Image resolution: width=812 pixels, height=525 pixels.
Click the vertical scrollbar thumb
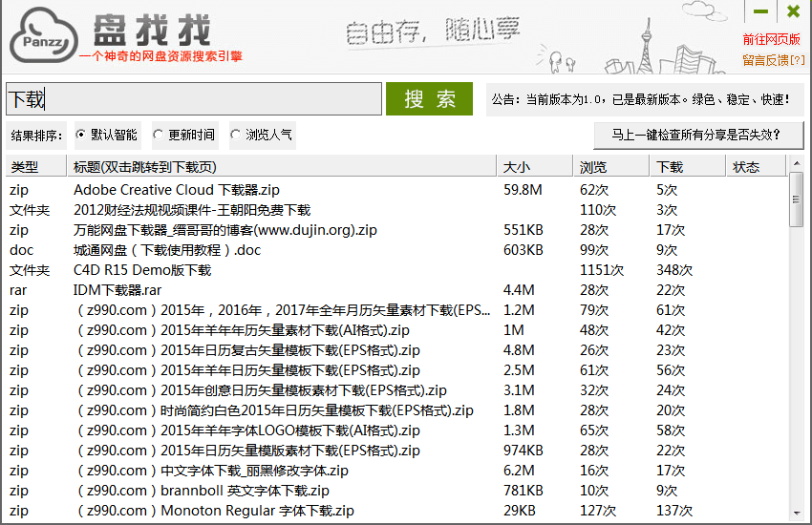797,199
